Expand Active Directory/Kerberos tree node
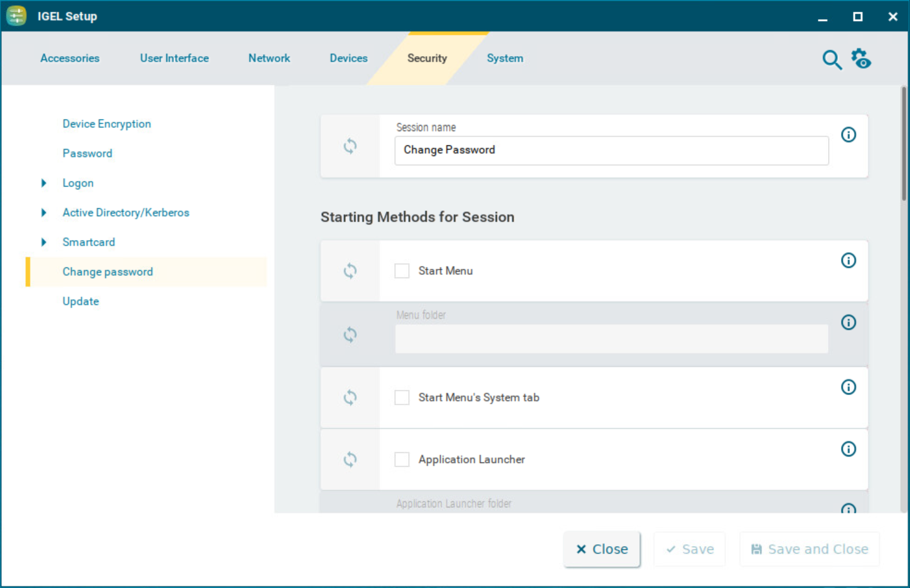The width and height of the screenshot is (910, 588). (44, 213)
